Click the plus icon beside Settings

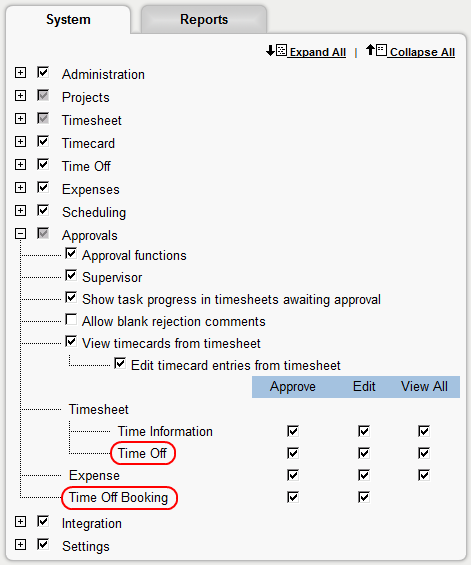(21, 545)
